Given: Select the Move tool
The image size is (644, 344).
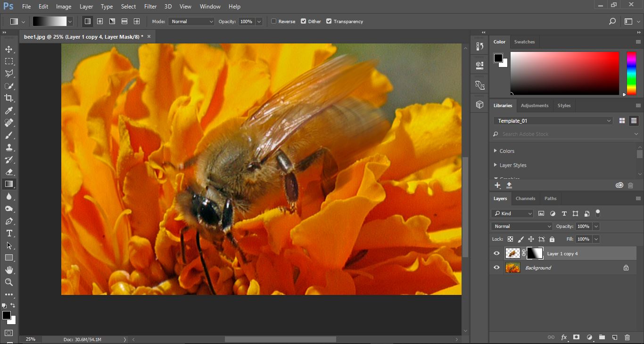Looking at the screenshot, I should tap(9, 49).
